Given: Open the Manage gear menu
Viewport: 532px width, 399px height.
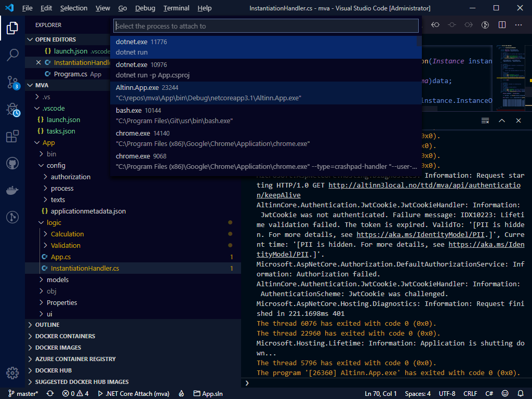Looking at the screenshot, I should [x=12, y=373].
